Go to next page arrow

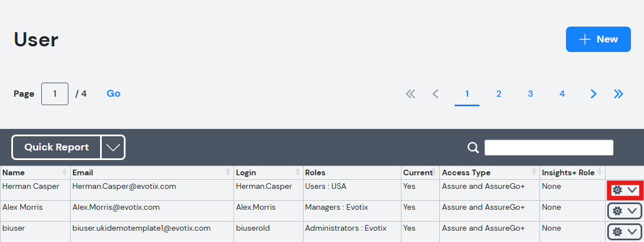point(593,94)
